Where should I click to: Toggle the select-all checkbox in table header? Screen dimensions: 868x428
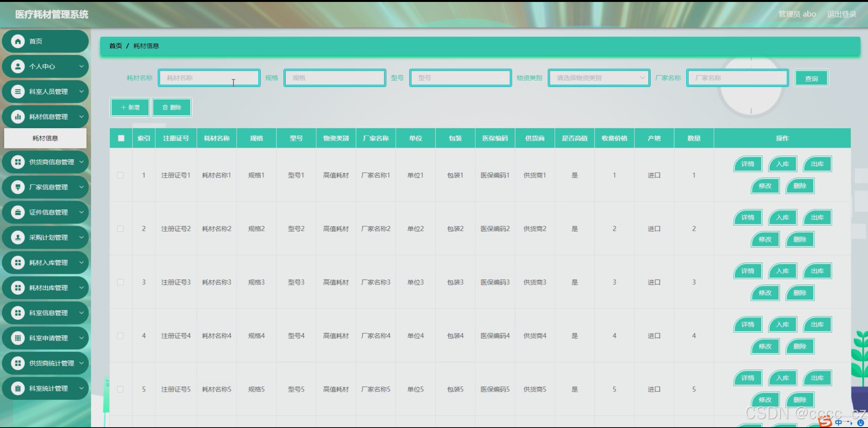point(121,138)
